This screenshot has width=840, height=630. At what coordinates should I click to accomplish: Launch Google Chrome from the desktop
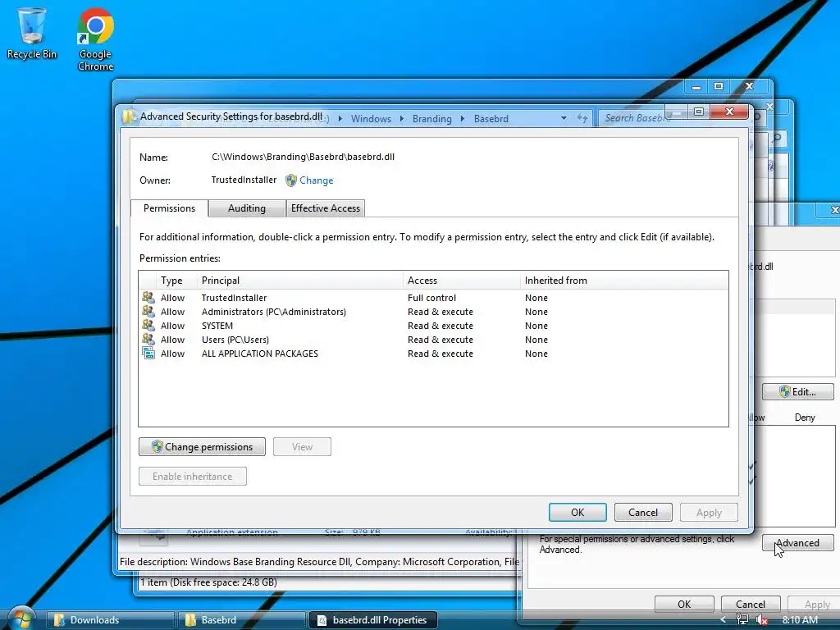click(x=95, y=40)
